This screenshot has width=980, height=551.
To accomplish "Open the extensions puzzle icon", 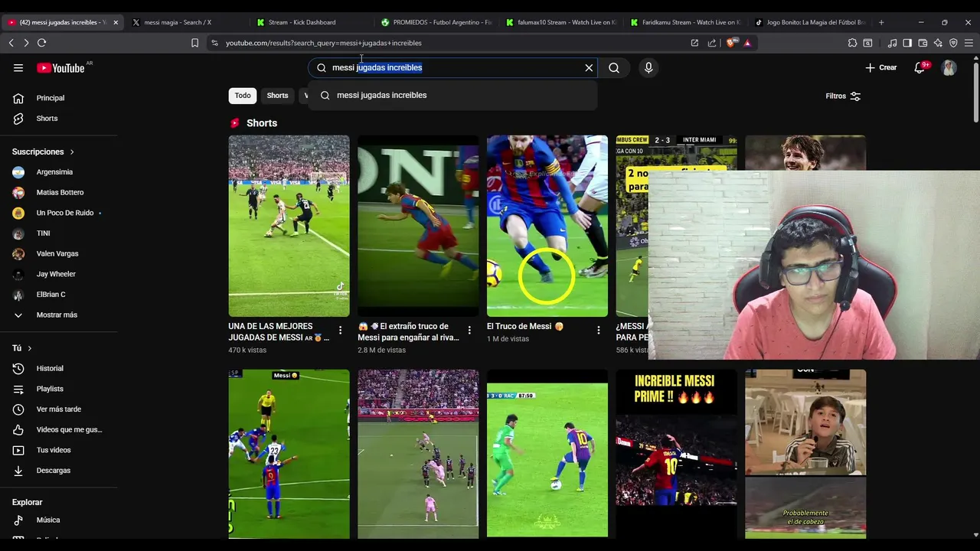I will point(852,43).
